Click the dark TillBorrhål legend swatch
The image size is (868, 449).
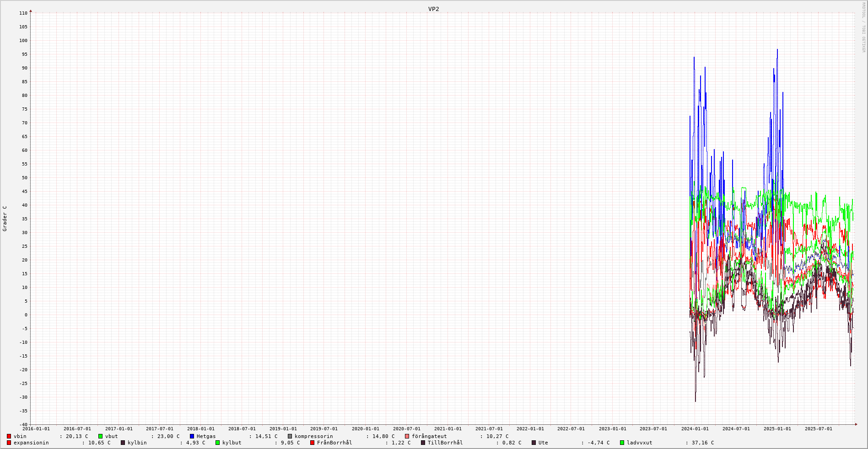click(423, 443)
